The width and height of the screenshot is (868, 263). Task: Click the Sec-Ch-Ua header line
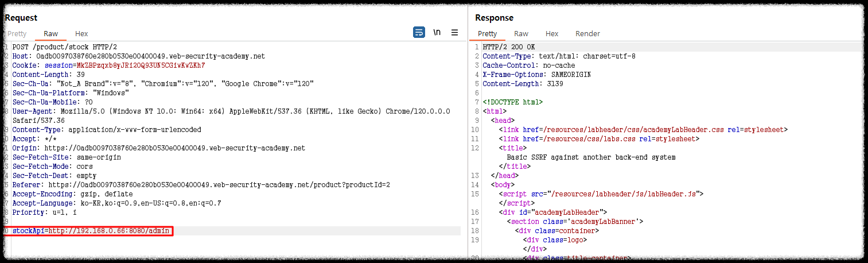click(x=163, y=84)
